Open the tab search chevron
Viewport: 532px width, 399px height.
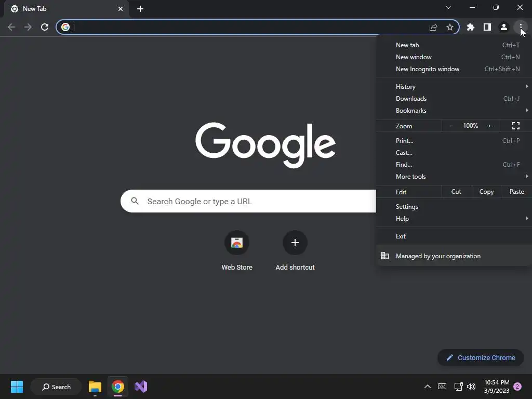click(x=448, y=7)
